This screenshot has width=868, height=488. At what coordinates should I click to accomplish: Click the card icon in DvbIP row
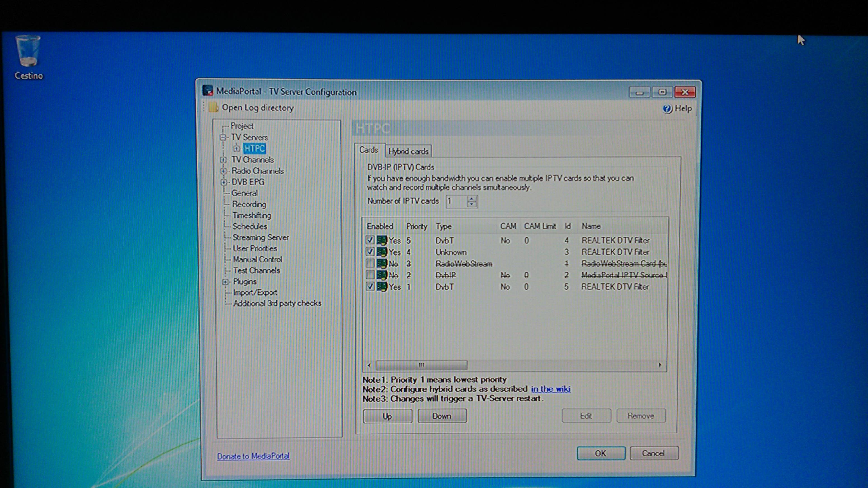pyautogui.click(x=381, y=275)
